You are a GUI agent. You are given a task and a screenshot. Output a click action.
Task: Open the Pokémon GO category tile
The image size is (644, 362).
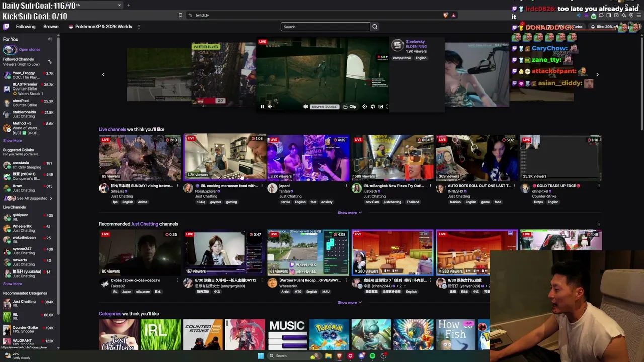coord(329,334)
